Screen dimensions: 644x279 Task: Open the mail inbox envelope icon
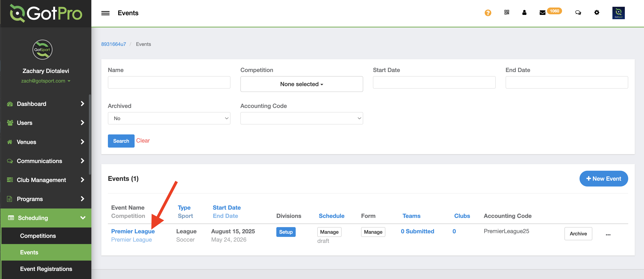click(x=542, y=13)
